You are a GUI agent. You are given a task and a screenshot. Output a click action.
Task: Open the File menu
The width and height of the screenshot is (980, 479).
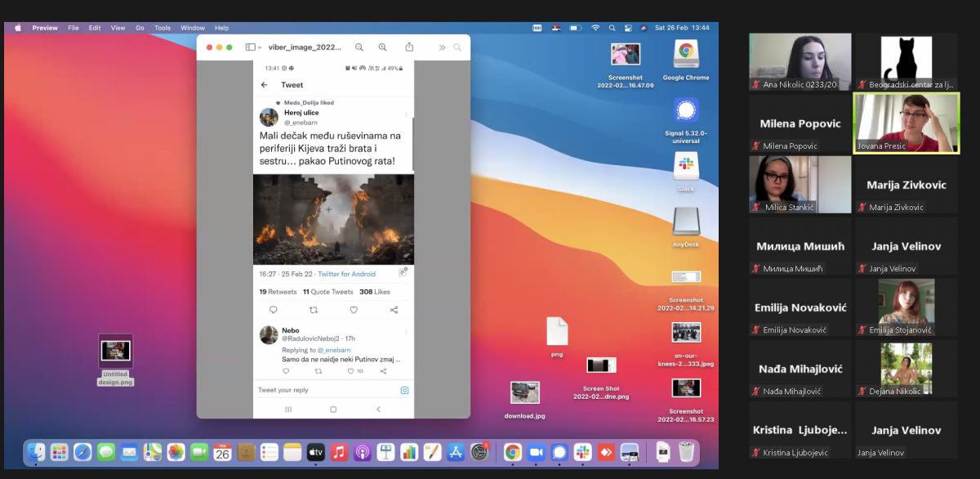pyautogui.click(x=73, y=28)
